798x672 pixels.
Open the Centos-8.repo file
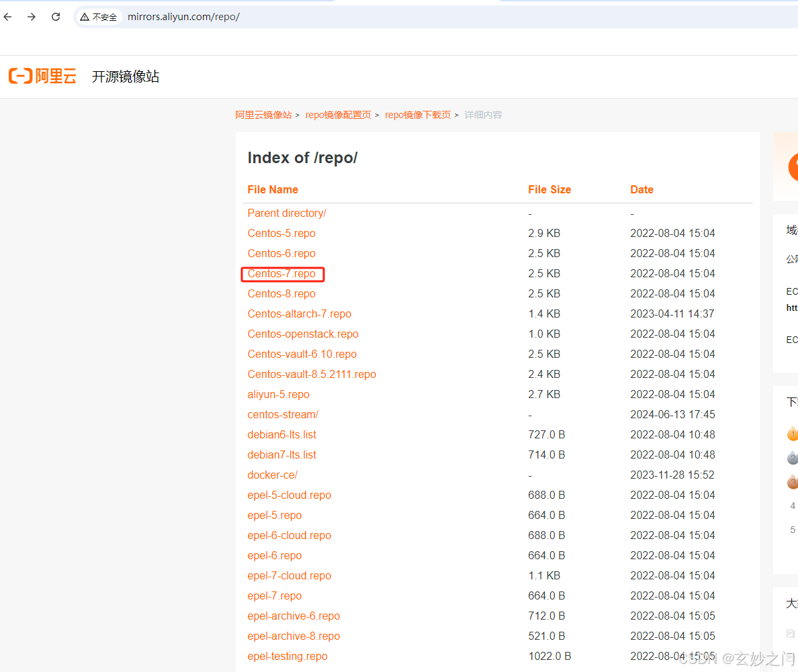pos(281,293)
